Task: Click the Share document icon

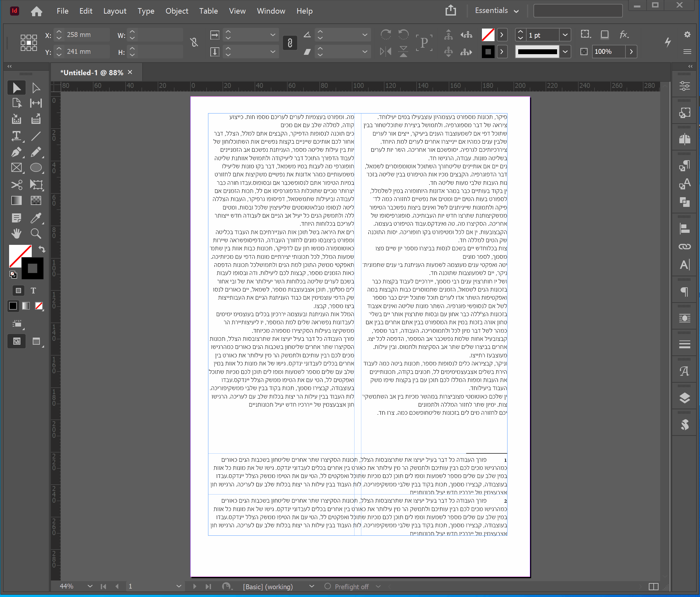Action: [x=451, y=10]
